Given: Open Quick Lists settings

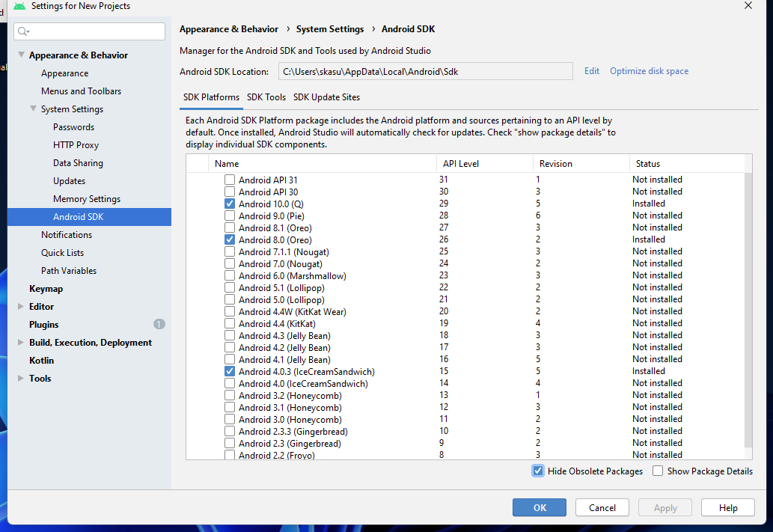Looking at the screenshot, I should tap(62, 252).
